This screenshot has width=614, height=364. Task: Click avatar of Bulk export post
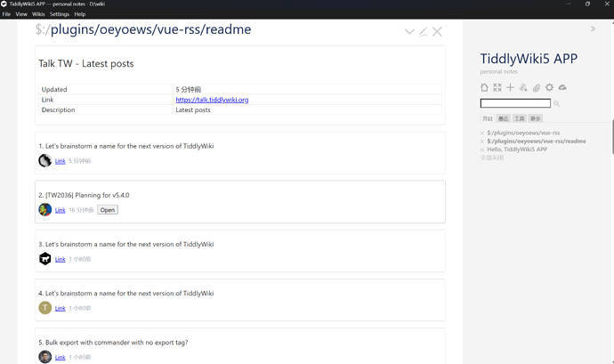45,357
